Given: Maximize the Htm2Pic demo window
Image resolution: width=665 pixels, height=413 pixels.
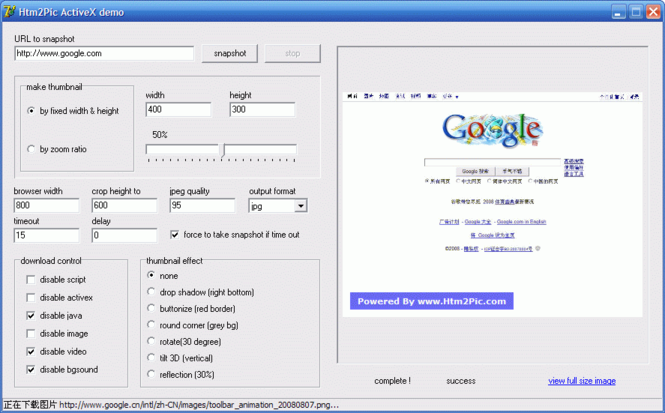Looking at the screenshot, I should [x=636, y=11].
